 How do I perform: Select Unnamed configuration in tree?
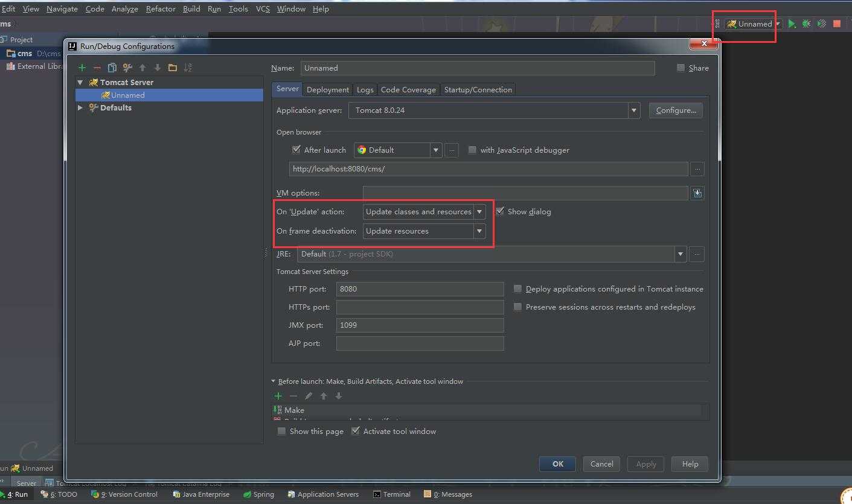[x=169, y=95]
